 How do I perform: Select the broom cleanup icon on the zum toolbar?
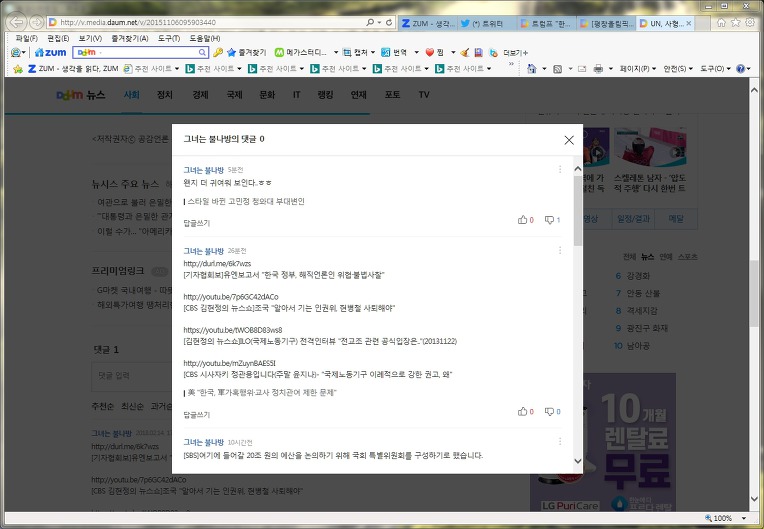point(465,52)
